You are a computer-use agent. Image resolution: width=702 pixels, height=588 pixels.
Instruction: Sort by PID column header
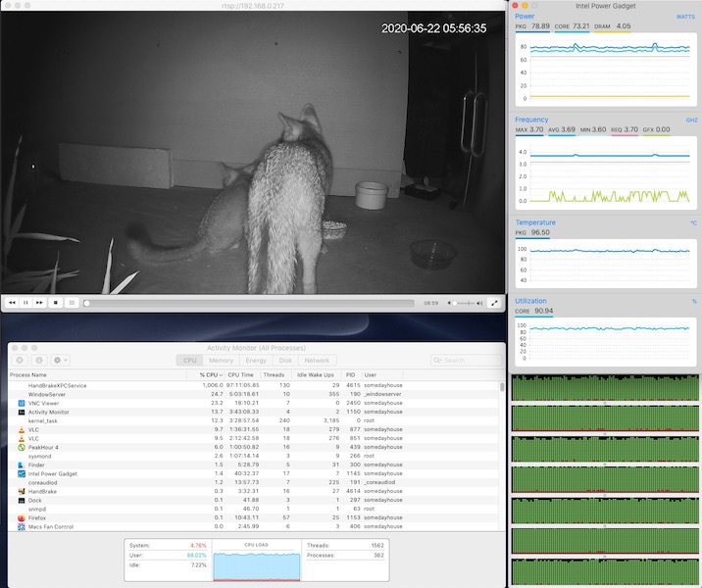pyautogui.click(x=351, y=375)
